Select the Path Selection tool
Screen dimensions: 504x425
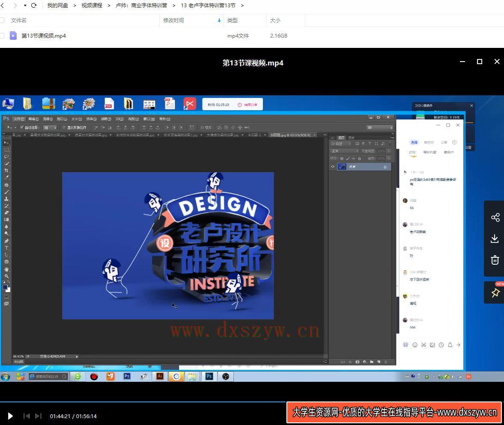(x=6, y=255)
